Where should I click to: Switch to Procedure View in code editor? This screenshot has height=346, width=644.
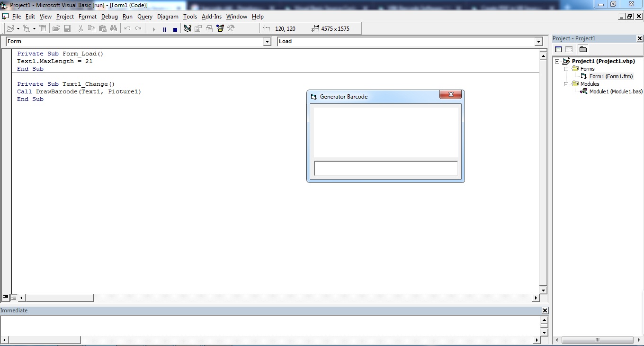tap(6, 298)
